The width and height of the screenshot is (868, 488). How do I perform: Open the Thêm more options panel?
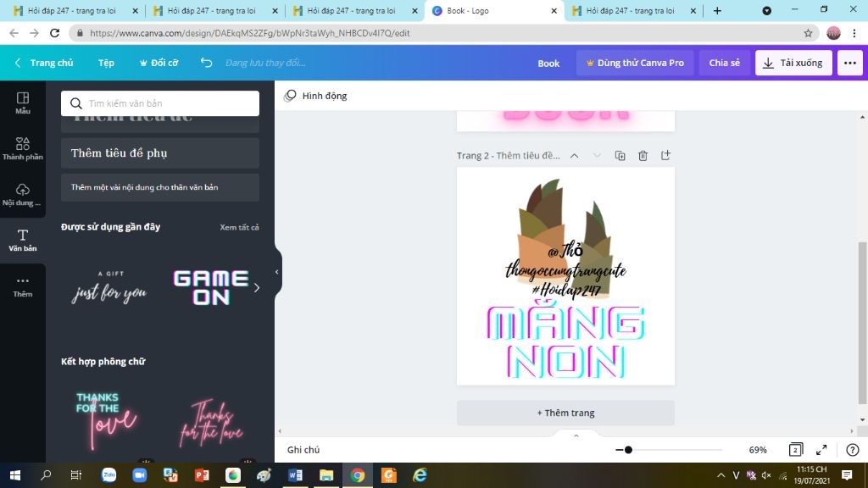tap(23, 286)
